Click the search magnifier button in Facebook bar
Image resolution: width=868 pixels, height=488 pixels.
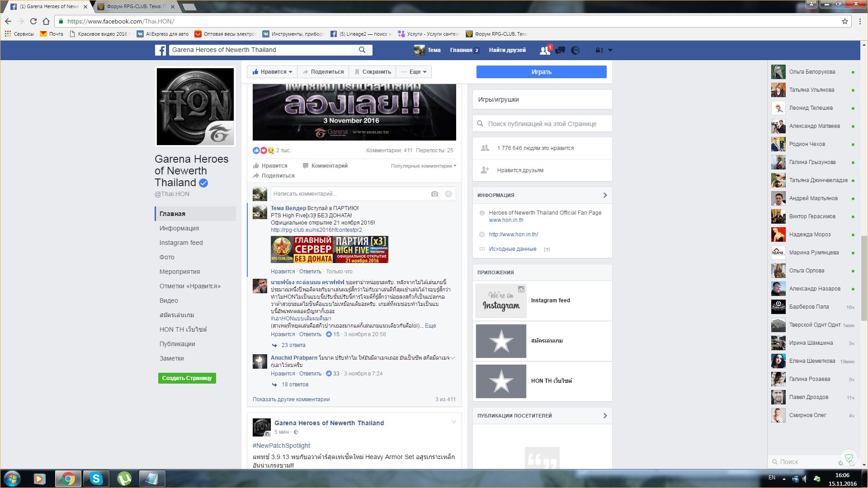(x=362, y=50)
